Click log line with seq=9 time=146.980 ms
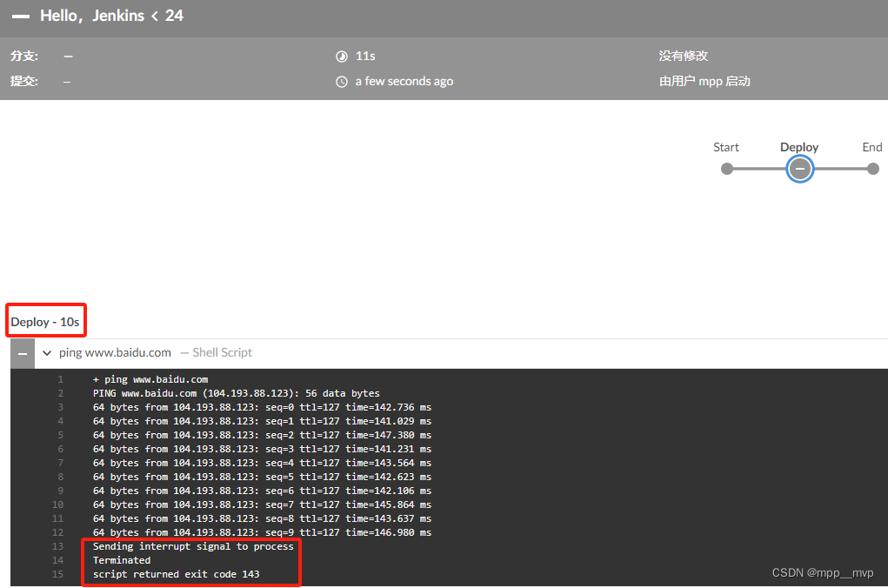 262,532
